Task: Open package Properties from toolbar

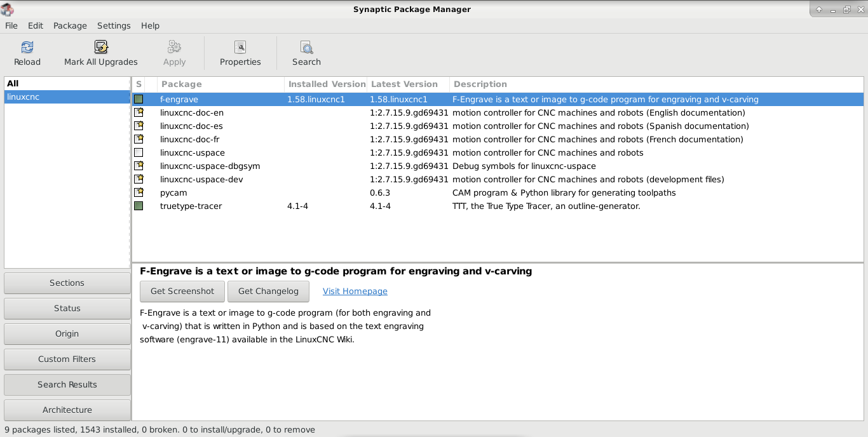Action: 240,53
